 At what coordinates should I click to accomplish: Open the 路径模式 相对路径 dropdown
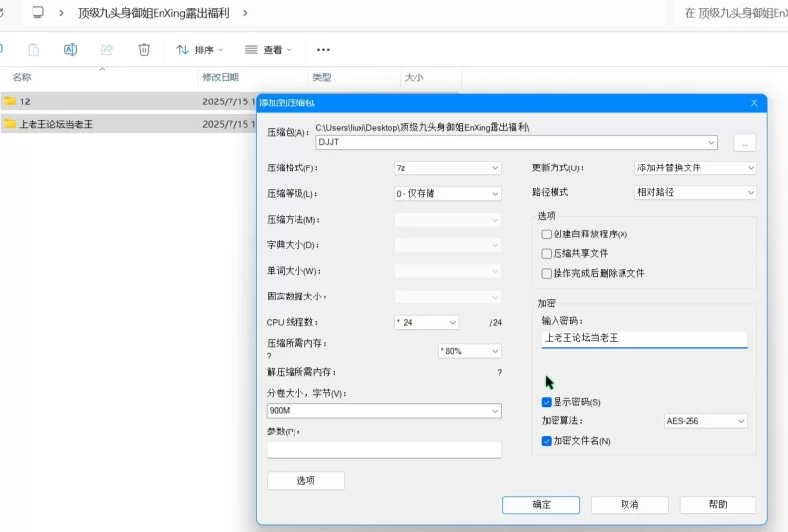point(695,192)
